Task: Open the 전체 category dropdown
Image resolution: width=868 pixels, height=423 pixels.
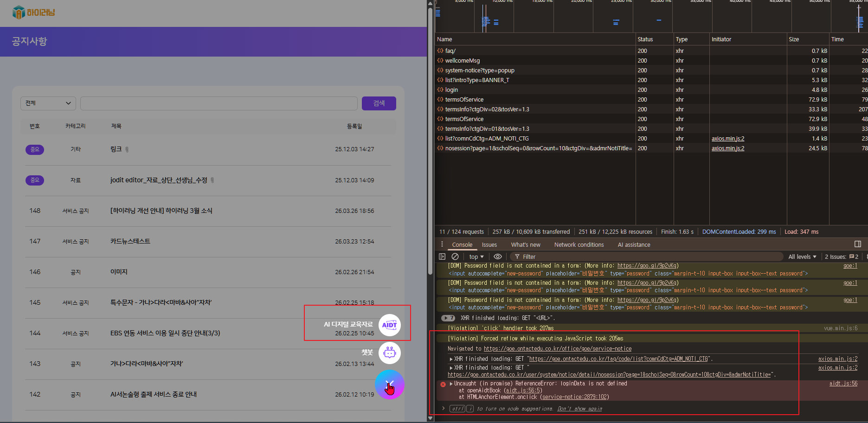Action: click(x=48, y=103)
